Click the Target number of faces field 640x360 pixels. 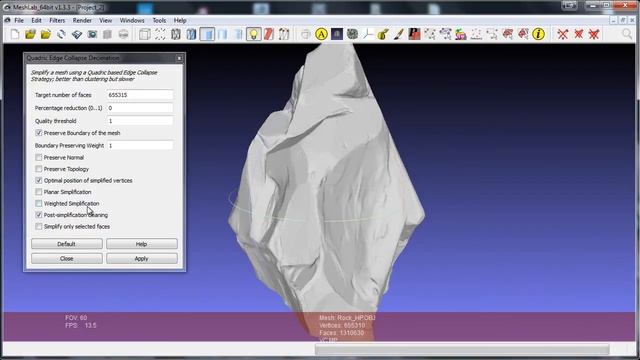pyautogui.click(x=140, y=95)
